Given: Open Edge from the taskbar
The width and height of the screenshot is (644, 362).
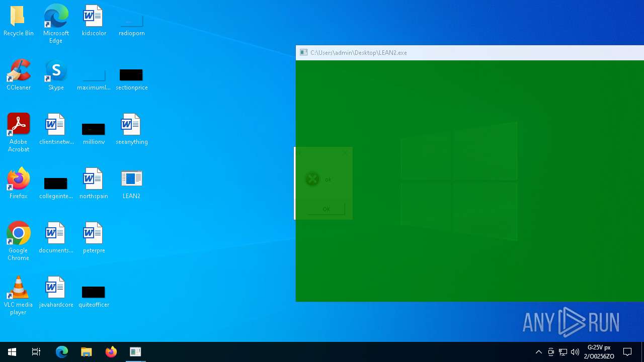Looking at the screenshot, I should pyautogui.click(x=61, y=352).
